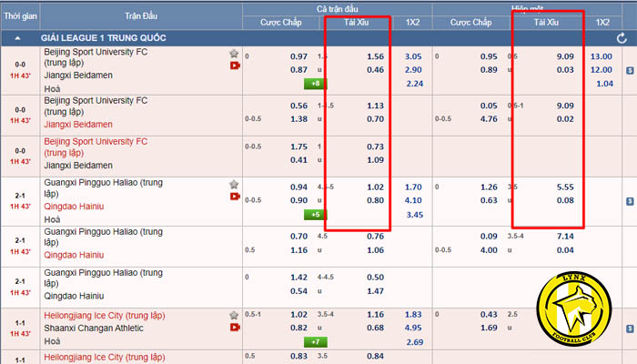Pick under odds 0.80
637x364 pixels.
[375, 200]
